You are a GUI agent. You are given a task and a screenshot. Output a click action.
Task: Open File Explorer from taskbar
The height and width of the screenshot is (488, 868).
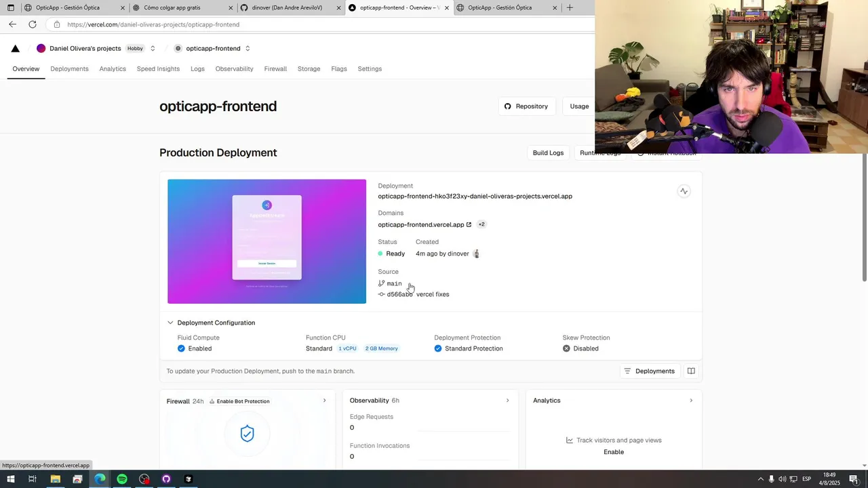pyautogui.click(x=55, y=479)
